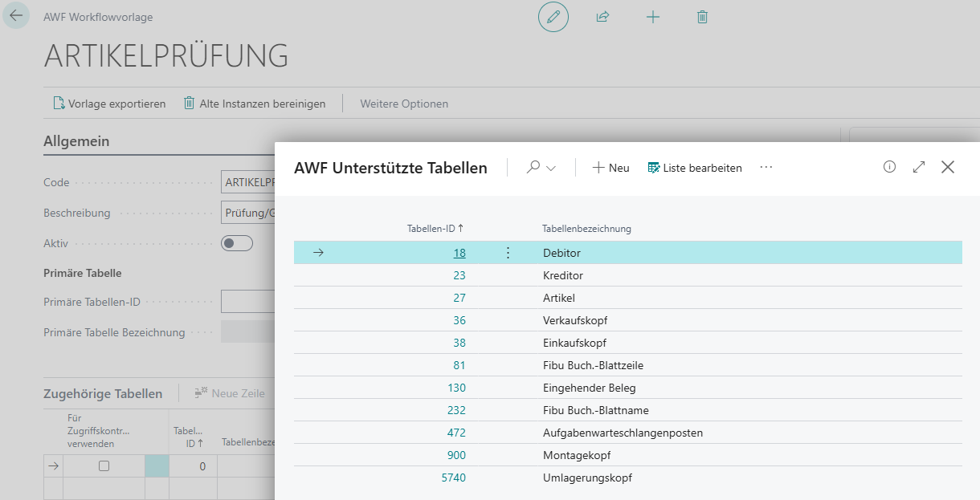Image resolution: width=980 pixels, height=500 pixels.
Task: Open more options ellipsis in dialog toolbar
Action: coord(766,167)
